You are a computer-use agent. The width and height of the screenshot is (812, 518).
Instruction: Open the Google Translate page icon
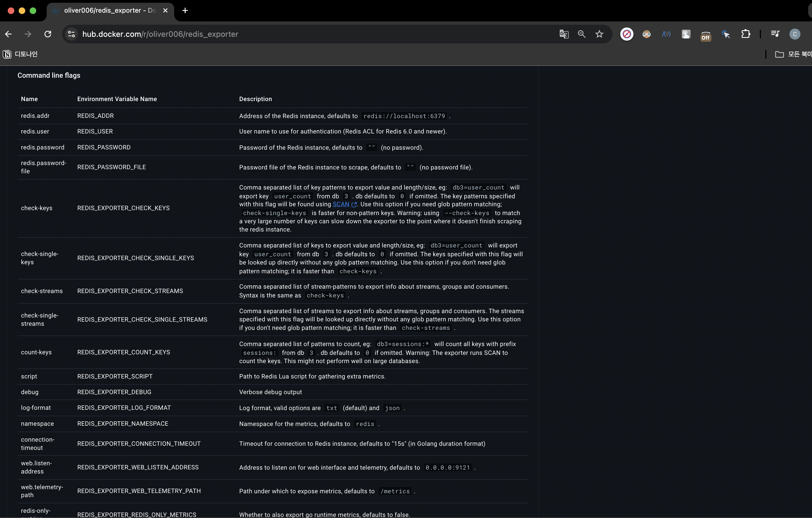pos(564,34)
